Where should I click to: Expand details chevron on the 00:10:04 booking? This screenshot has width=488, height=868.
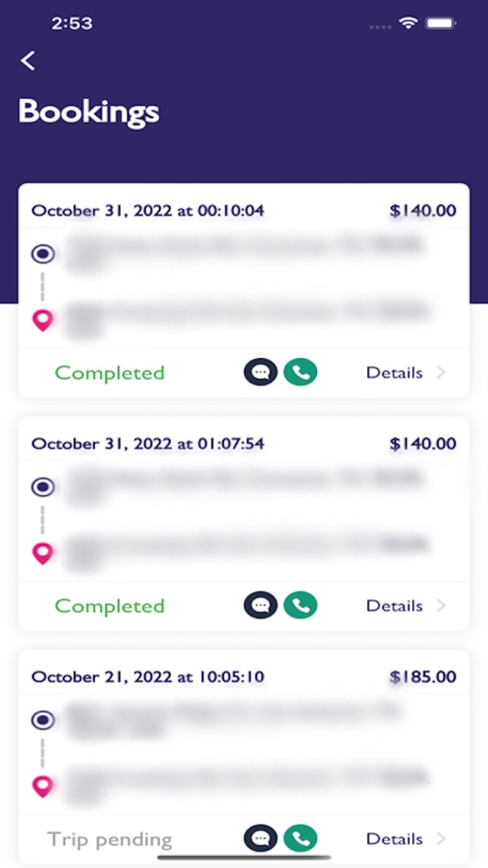[440, 373]
